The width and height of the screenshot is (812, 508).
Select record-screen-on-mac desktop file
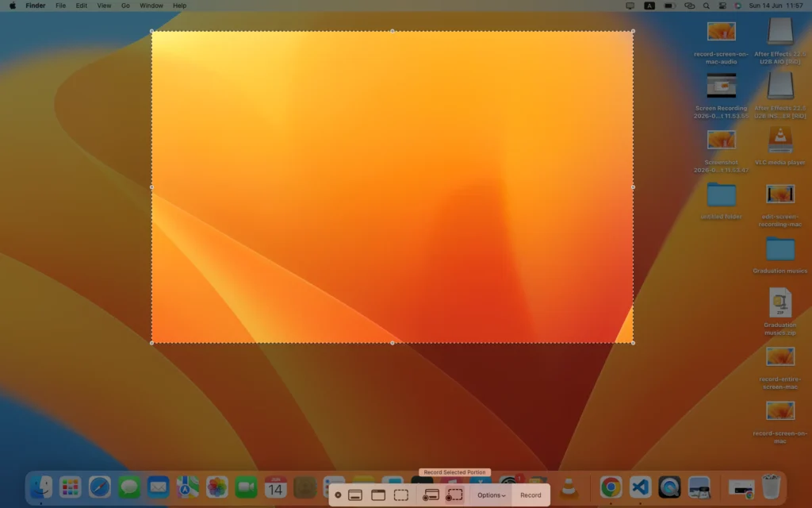click(x=780, y=410)
